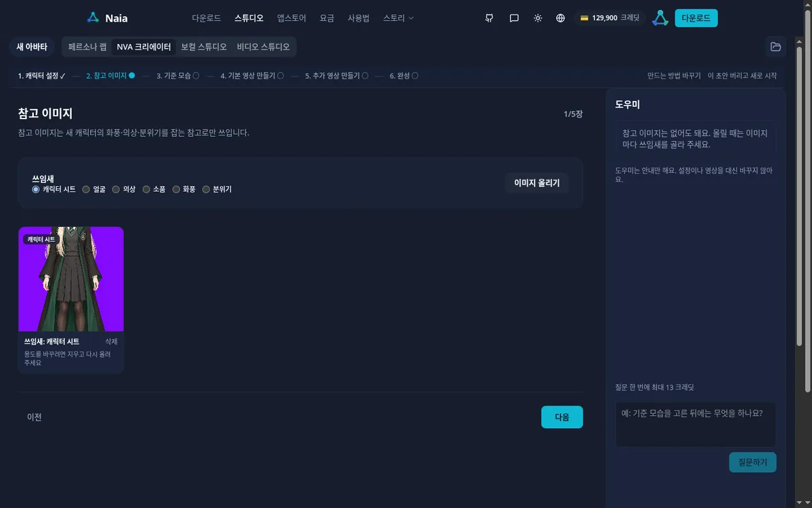Select the 캐릭터 시트 radio option

tap(36, 190)
